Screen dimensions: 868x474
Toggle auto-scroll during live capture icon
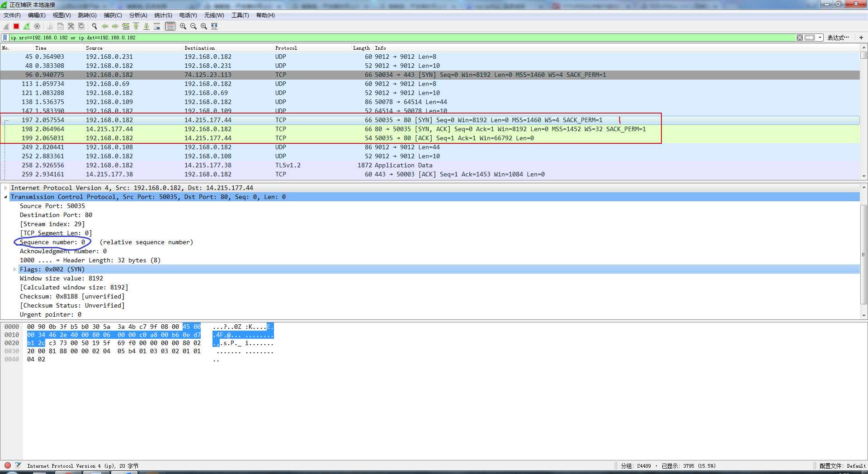tap(157, 26)
